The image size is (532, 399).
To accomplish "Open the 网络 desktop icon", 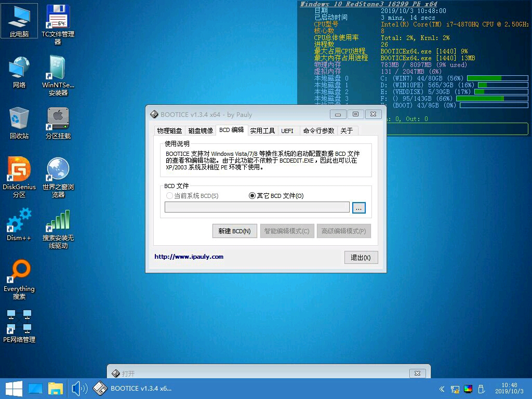I will (19, 72).
